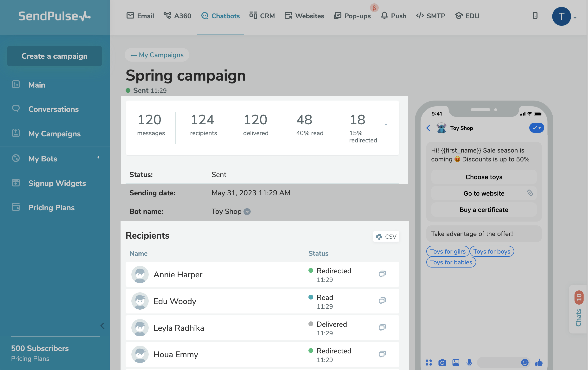
Task: Click the mobile device icon in header
Action: click(535, 16)
